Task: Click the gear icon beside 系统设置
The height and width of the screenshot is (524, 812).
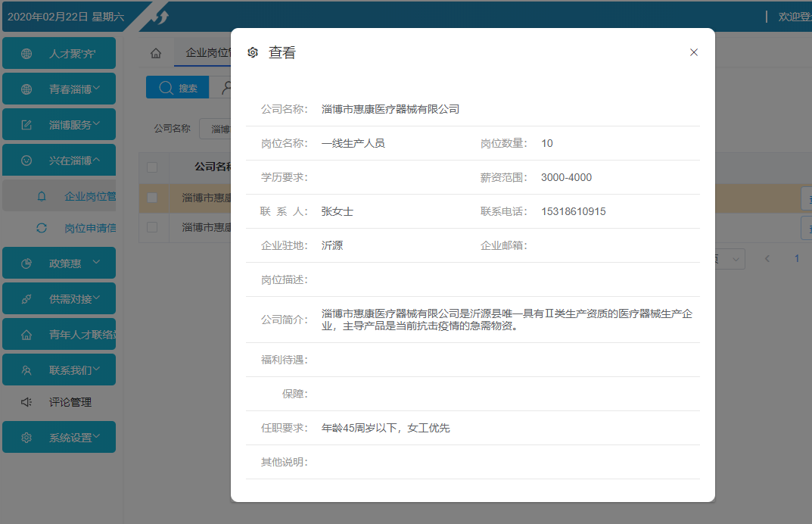Action: 26,438
